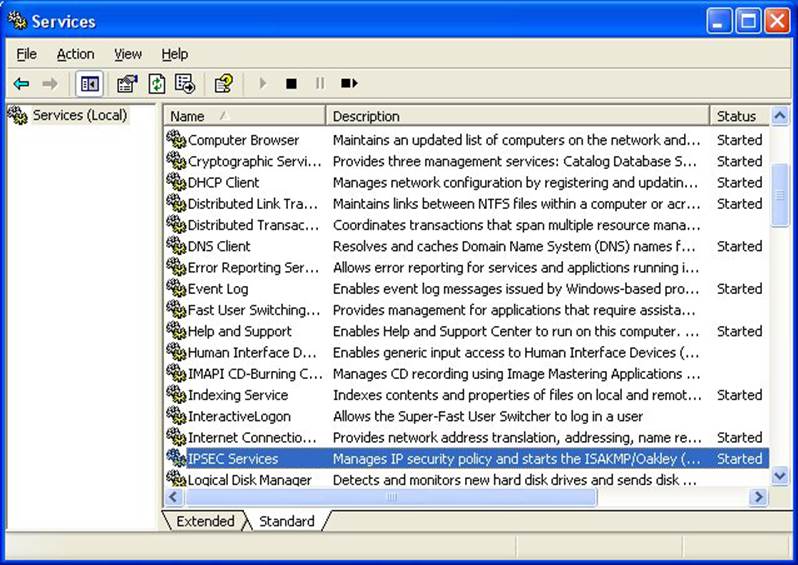Select Services (Local) in the tree
Image resolution: width=798 pixels, height=565 pixels.
coord(80,115)
